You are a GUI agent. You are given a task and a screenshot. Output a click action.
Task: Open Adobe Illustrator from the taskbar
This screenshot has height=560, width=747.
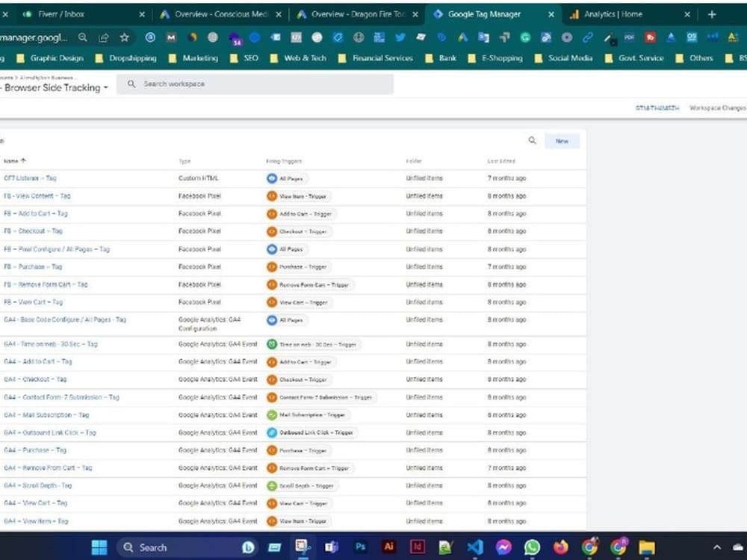point(388,547)
